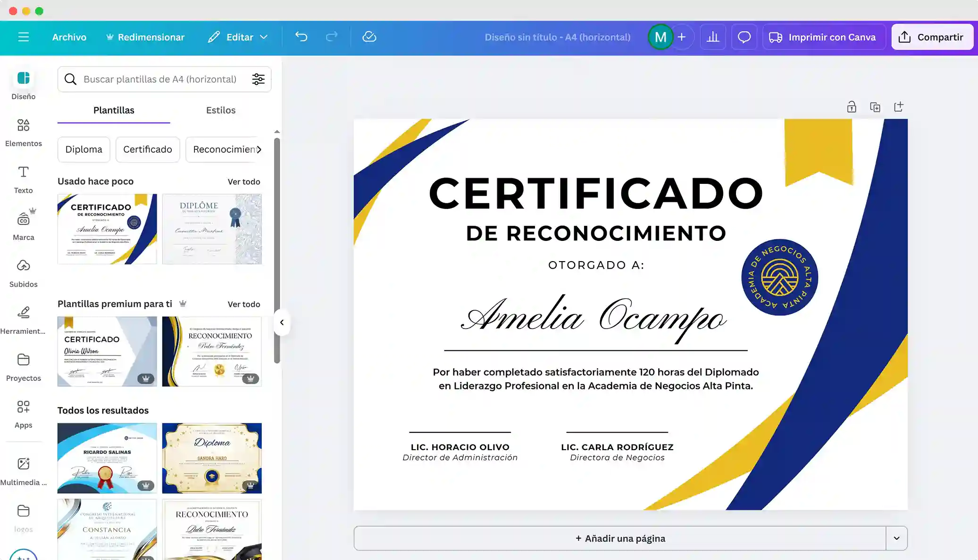
Task: Expand options next to Añadir una página
Action: point(896,538)
